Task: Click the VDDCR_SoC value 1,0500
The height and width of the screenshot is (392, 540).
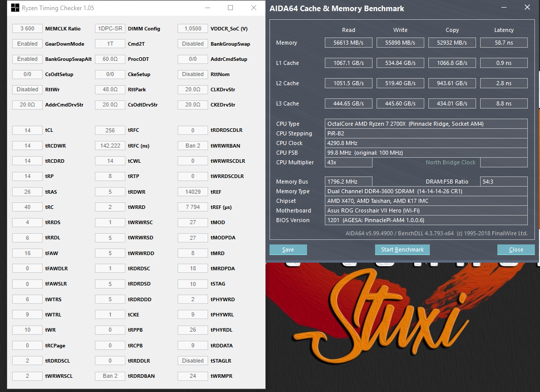Action: 192,28
